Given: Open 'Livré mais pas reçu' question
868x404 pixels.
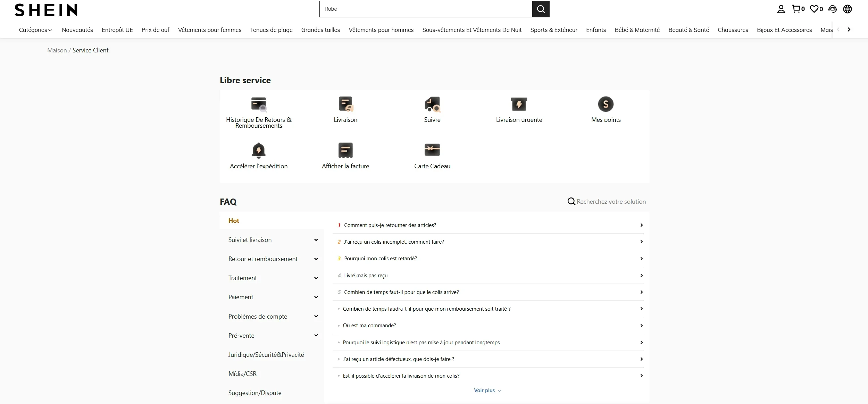Looking at the screenshot, I should pyautogui.click(x=488, y=276).
